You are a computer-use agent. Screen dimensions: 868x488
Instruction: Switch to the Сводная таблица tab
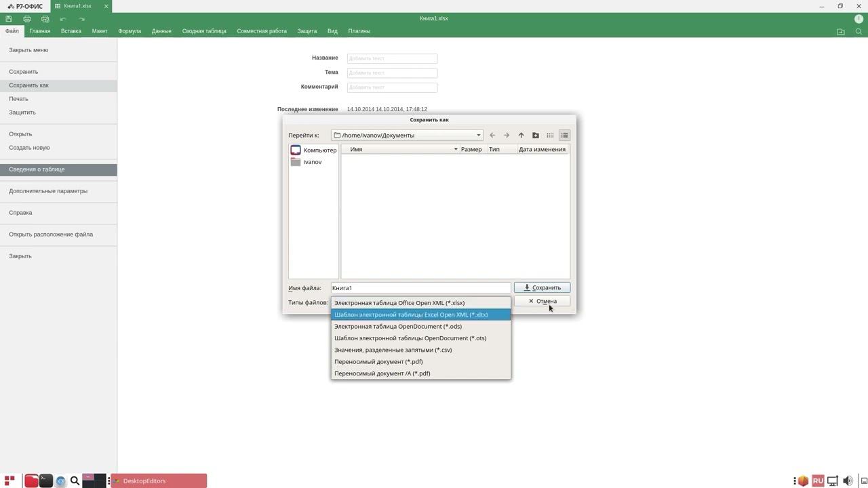(204, 31)
